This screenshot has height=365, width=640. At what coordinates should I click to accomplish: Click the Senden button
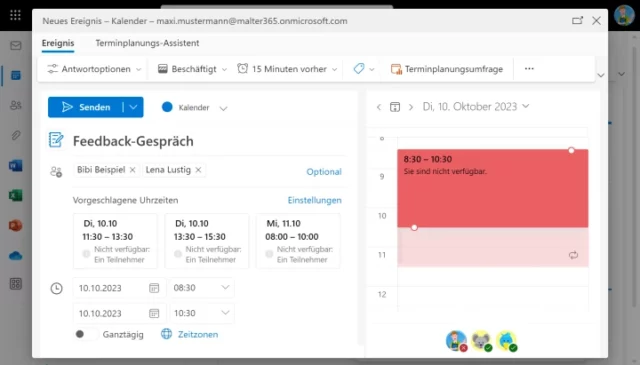point(86,107)
